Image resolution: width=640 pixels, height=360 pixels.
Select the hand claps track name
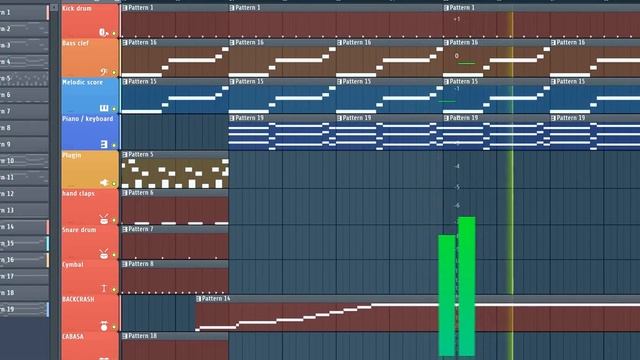(x=78, y=193)
